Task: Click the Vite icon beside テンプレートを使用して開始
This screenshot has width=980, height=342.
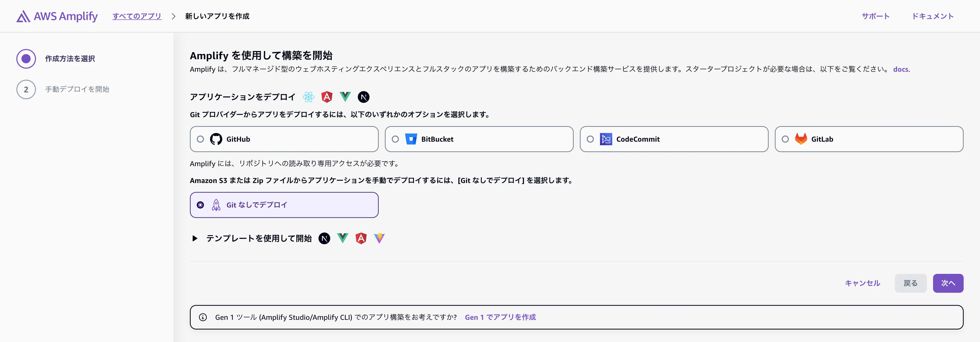Action: (379, 238)
